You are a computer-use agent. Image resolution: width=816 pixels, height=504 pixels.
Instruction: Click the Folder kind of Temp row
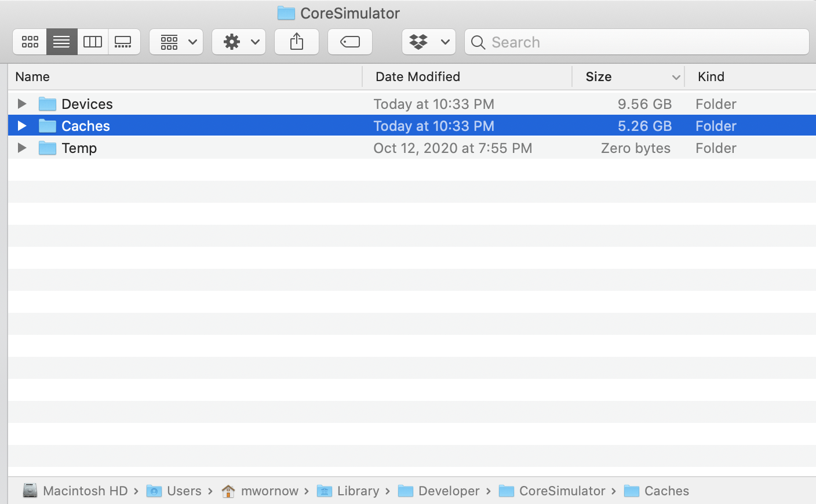(x=716, y=148)
